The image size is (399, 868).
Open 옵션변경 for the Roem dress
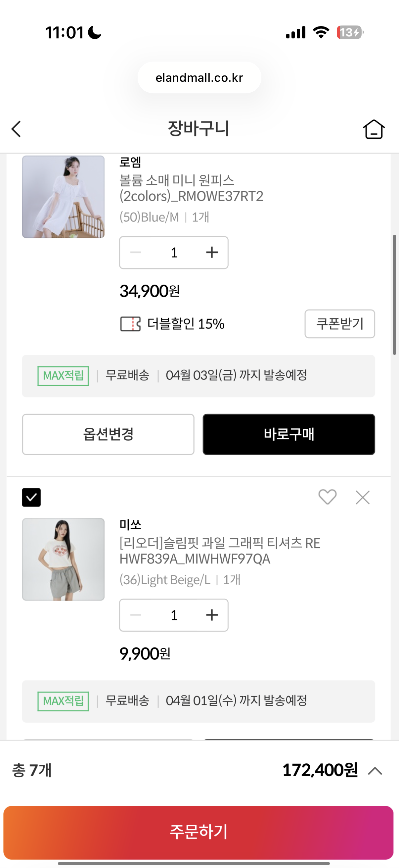[x=108, y=434]
